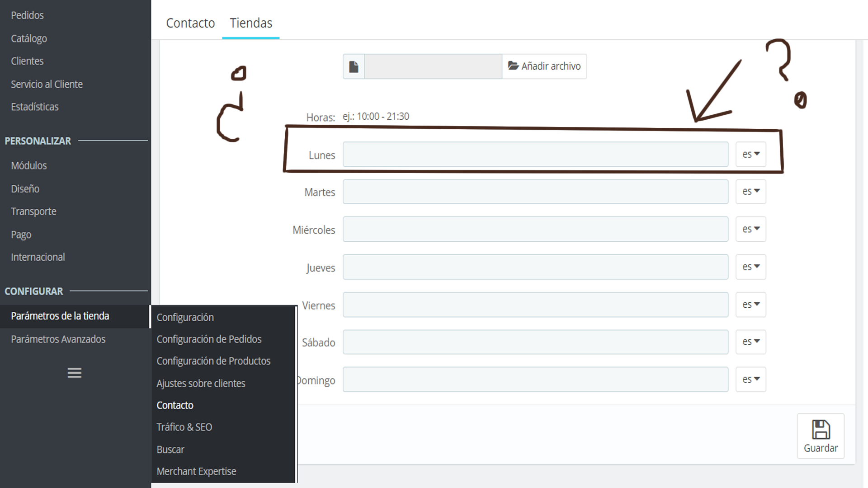Viewport: 868px width, 488px height.
Task: Click the Añadir archivo folder button
Action: [544, 66]
